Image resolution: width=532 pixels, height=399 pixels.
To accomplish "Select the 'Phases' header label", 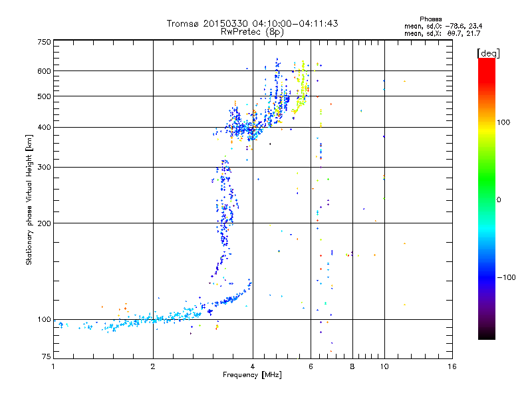I will coord(430,19).
